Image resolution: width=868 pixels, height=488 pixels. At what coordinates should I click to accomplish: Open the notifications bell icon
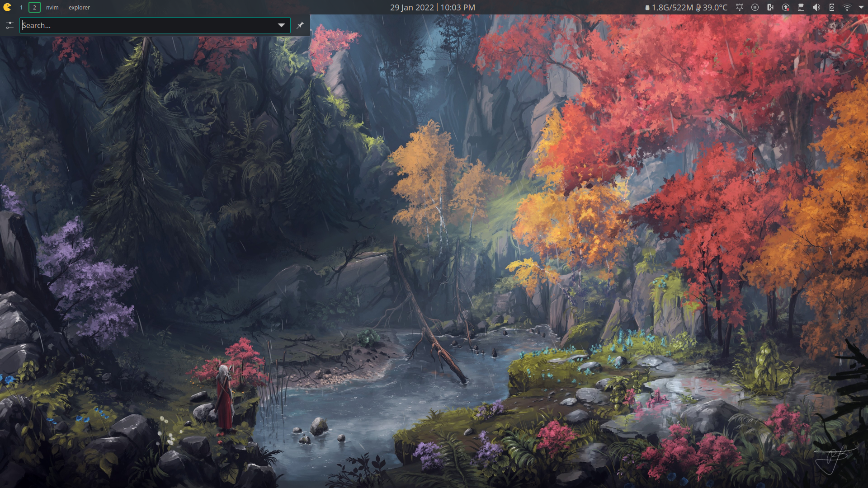pos(740,7)
